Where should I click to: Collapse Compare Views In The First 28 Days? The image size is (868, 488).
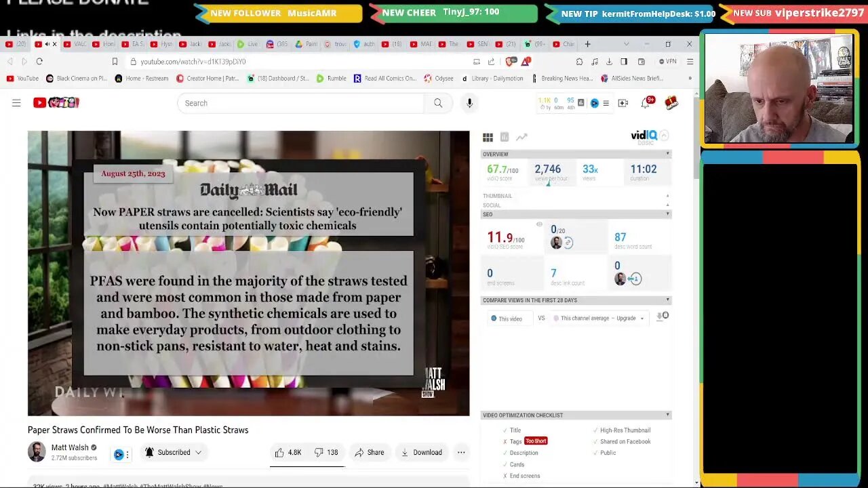667,300
